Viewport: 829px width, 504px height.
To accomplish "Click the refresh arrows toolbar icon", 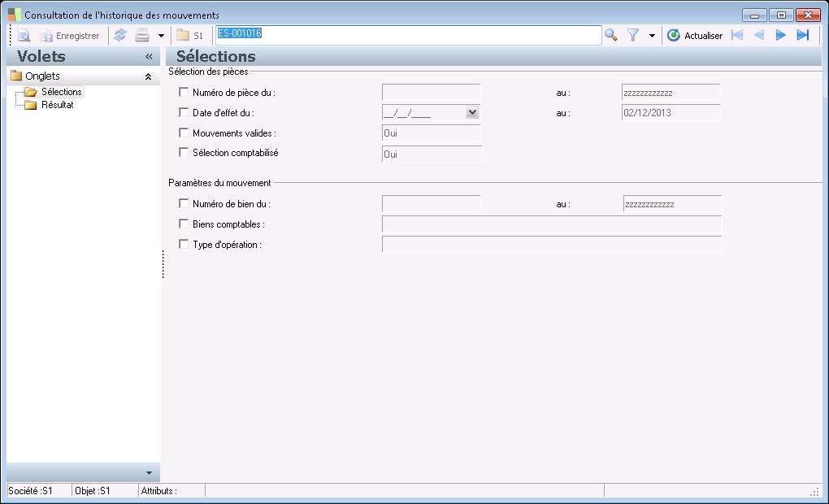I will pyautogui.click(x=120, y=35).
